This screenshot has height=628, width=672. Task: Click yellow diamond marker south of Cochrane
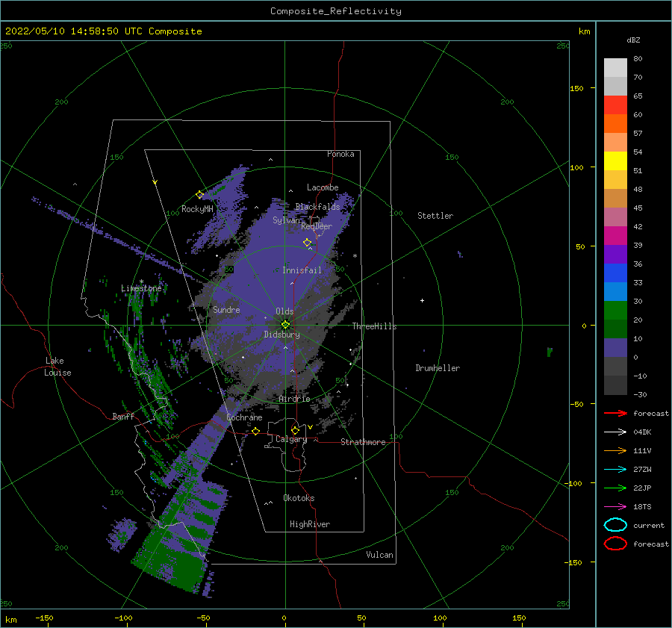(x=256, y=431)
